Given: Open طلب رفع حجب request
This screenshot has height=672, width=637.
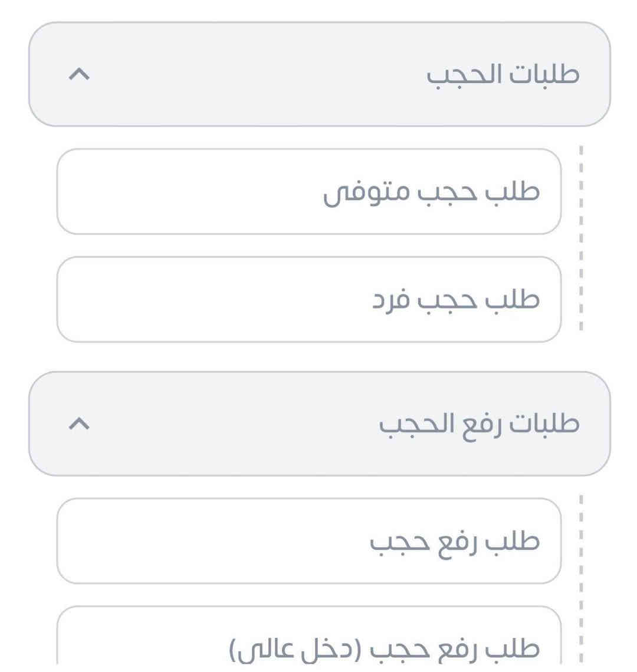Looking at the screenshot, I should click(308, 541).
